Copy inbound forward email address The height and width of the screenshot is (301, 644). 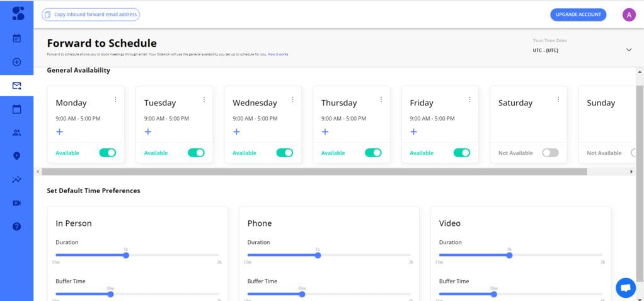[x=91, y=15]
